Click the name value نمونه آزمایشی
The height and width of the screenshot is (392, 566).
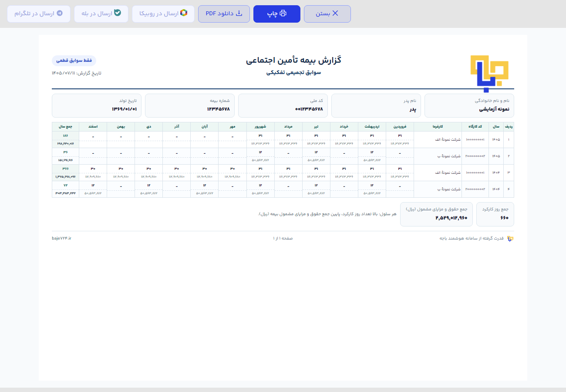coord(494,109)
